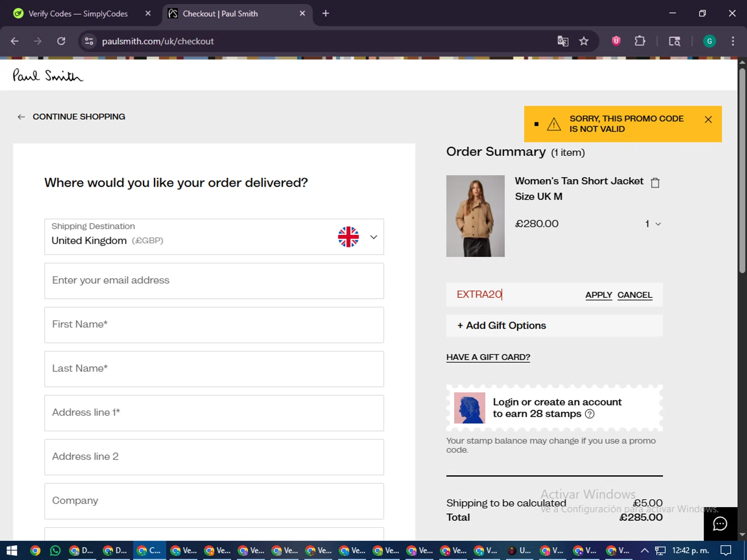Expand Add Gift Options

tap(554, 326)
